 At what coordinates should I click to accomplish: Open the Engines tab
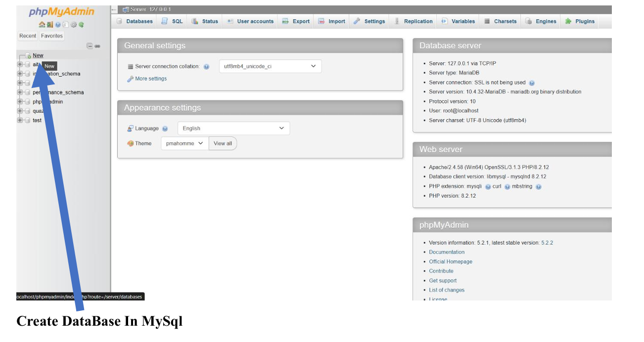[541, 21]
